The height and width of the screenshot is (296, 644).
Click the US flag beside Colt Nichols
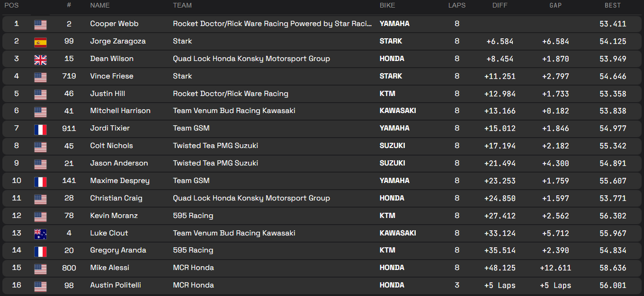(40, 147)
